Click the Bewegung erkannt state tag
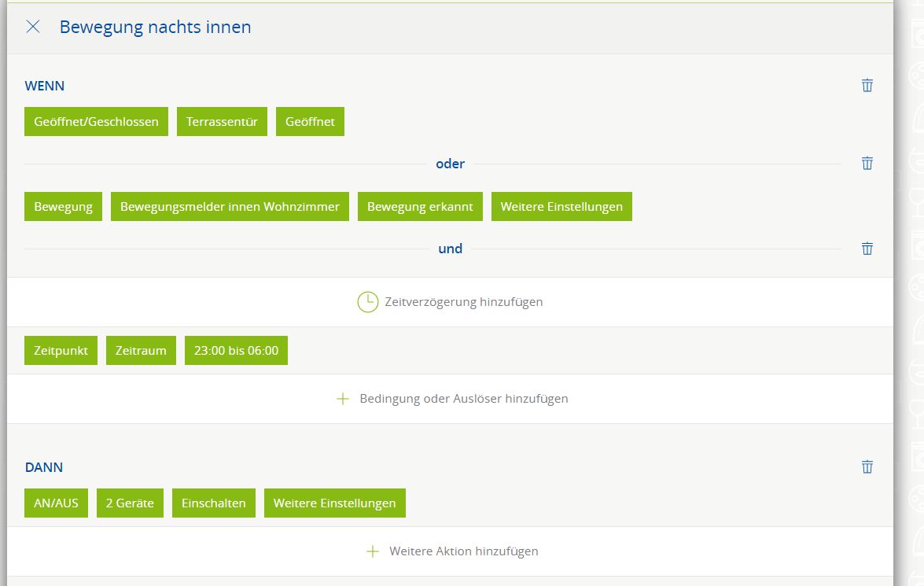The height and width of the screenshot is (586, 924). pyautogui.click(x=420, y=207)
